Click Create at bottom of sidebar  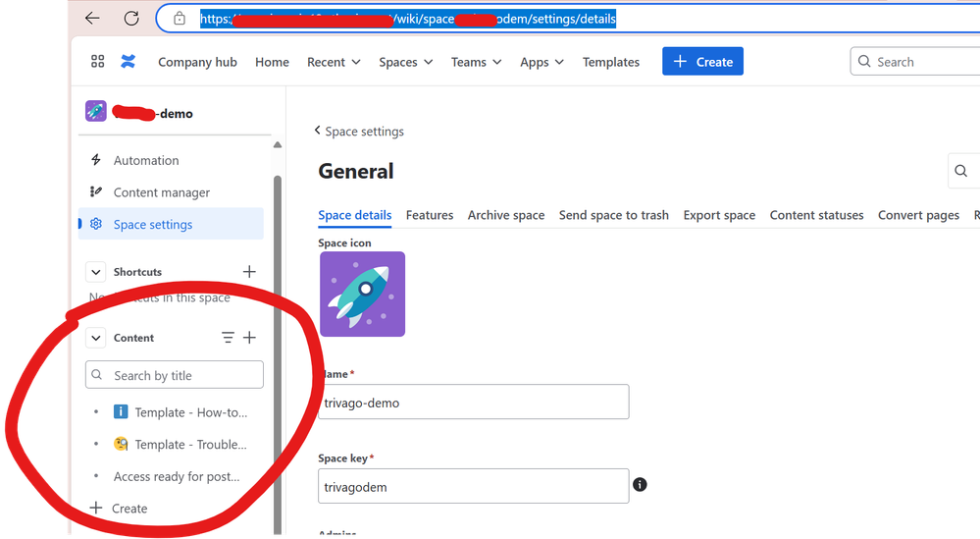(x=129, y=509)
